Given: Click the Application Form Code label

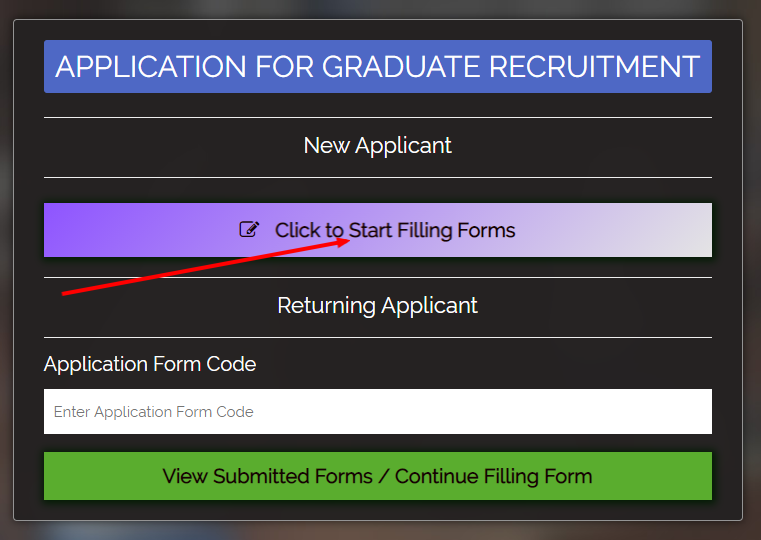Looking at the screenshot, I should (x=150, y=364).
